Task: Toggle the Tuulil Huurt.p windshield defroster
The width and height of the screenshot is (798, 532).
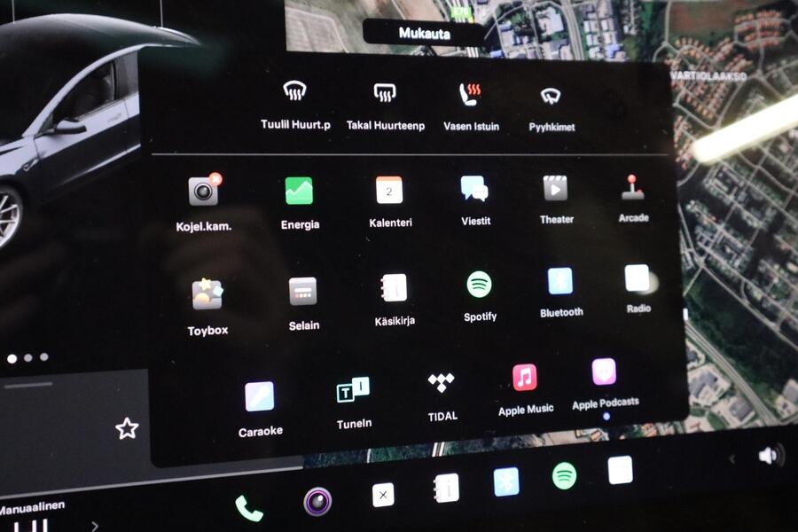Action: tap(294, 92)
